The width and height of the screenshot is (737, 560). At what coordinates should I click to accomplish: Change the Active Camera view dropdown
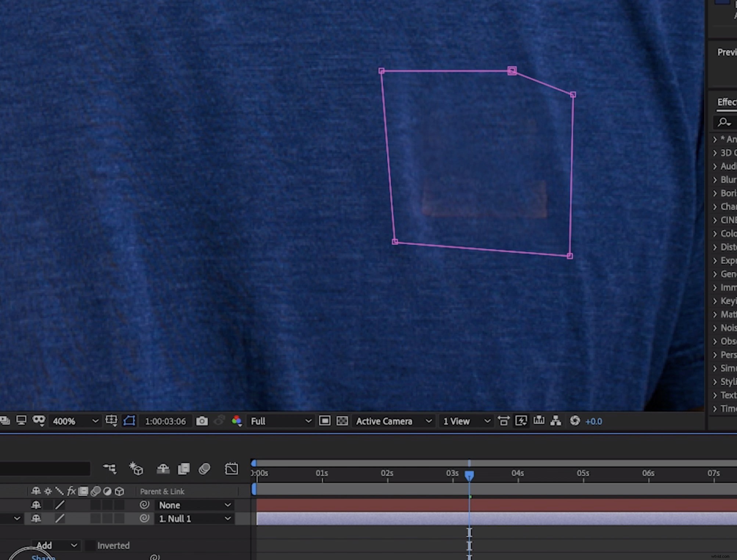[393, 421]
